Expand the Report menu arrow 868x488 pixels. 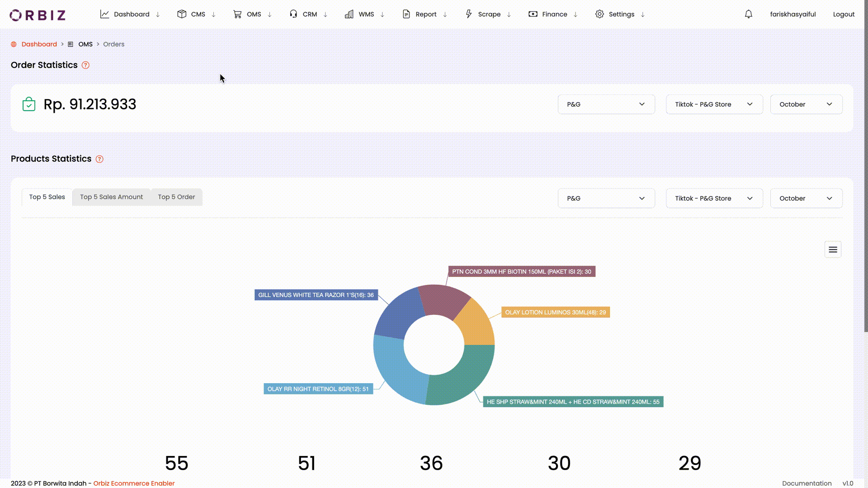[x=445, y=14]
